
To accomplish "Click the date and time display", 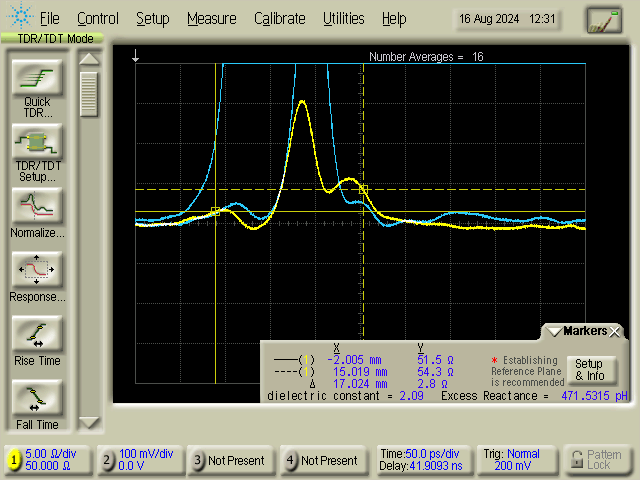I will [x=507, y=19].
